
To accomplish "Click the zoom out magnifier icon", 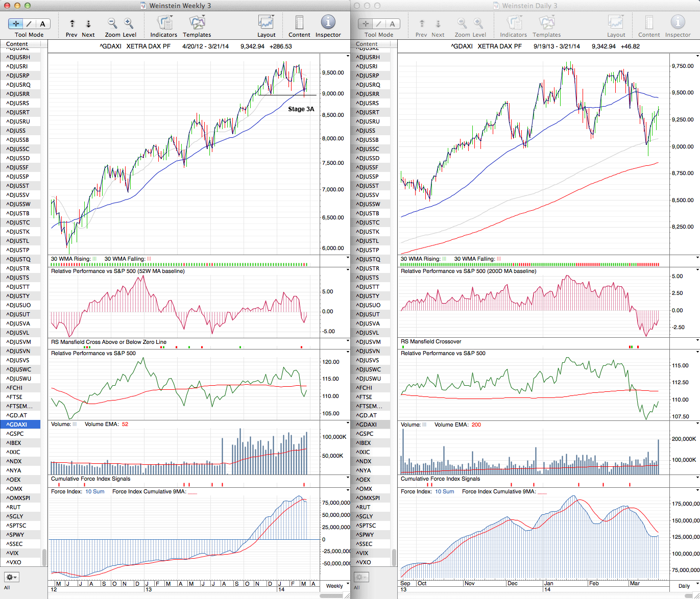I will (112, 23).
